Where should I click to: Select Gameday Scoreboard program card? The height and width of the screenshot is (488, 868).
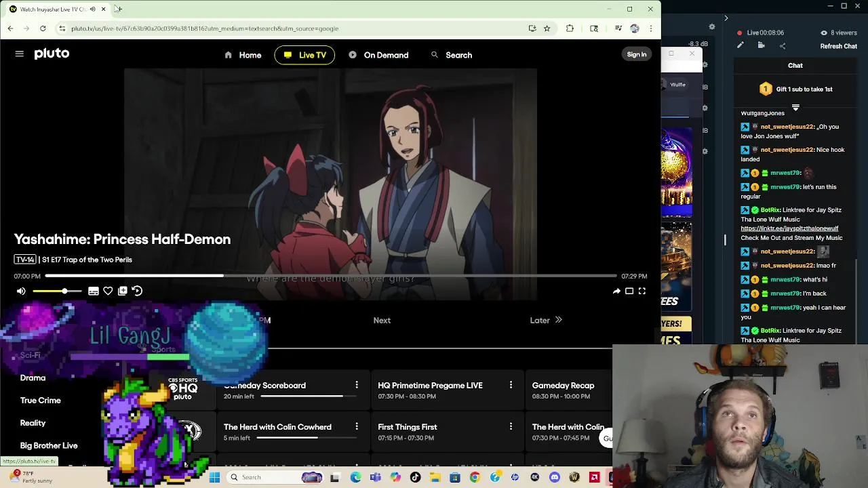point(293,390)
